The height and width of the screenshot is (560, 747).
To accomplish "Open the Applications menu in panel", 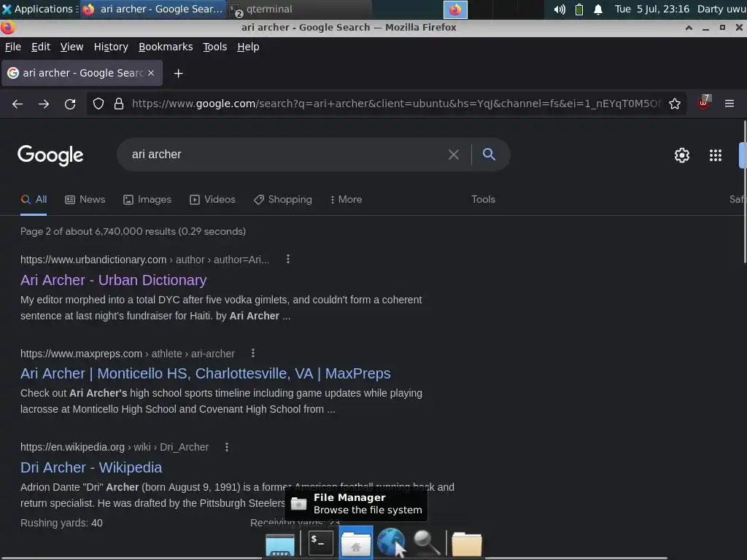I will (x=39, y=9).
